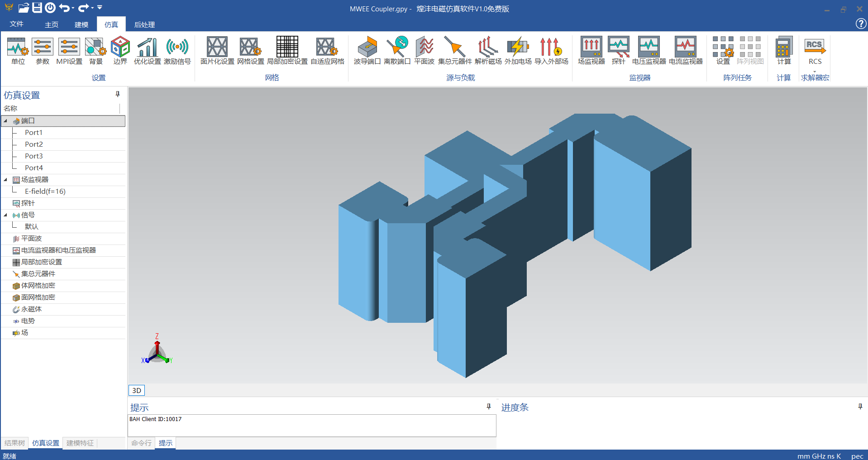Image resolution: width=868 pixels, height=460 pixels.
Task: Start the compute (计算) calculator icon
Action: pyautogui.click(x=784, y=47)
